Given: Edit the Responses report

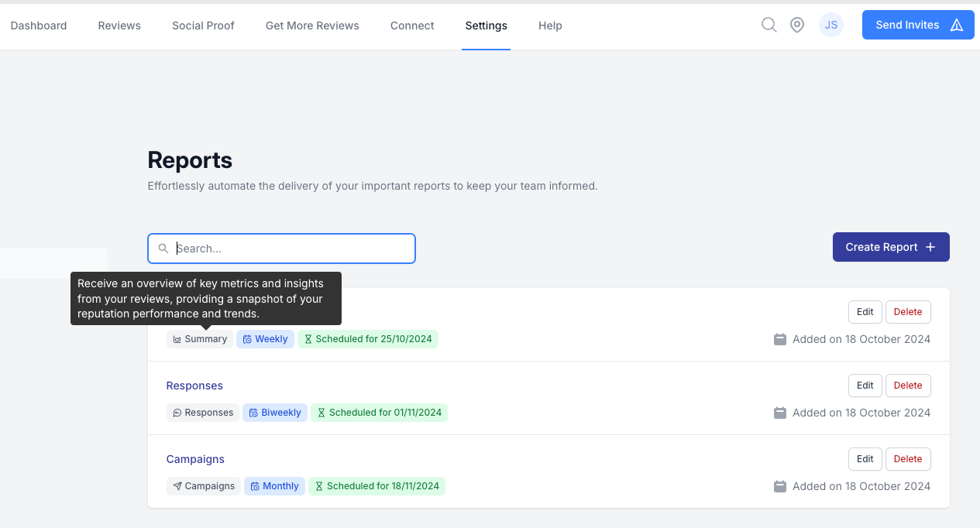Looking at the screenshot, I should coord(865,386).
